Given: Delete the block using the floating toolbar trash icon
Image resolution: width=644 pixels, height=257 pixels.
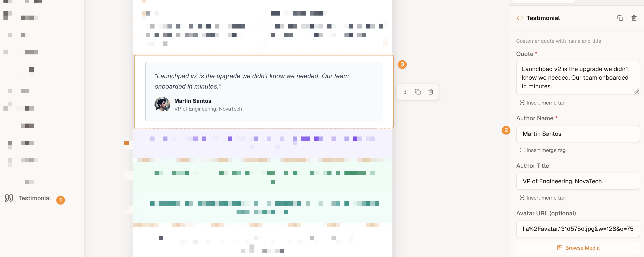Looking at the screenshot, I should pyautogui.click(x=431, y=92).
